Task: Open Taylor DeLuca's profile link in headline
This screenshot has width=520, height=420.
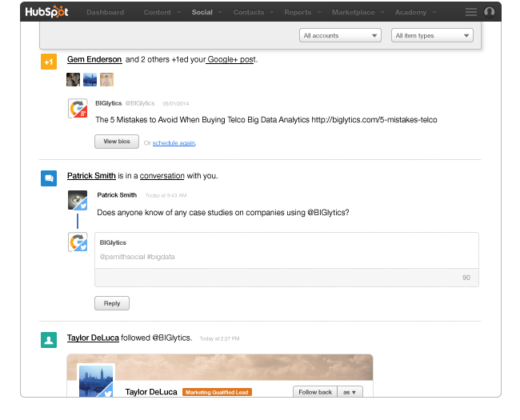Action: (93, 338)
